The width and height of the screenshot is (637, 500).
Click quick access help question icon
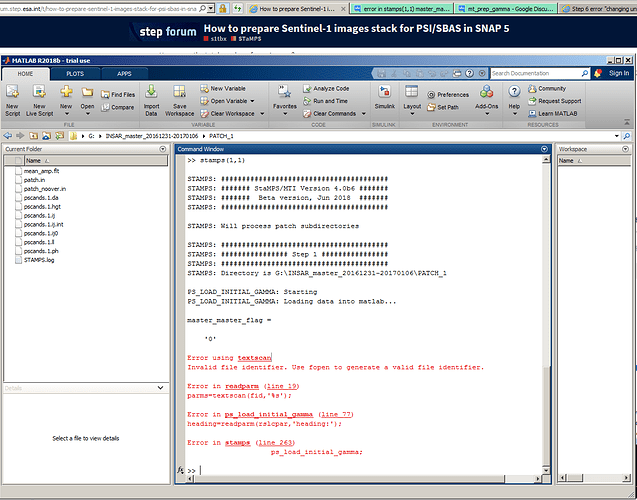click(470, 74)
